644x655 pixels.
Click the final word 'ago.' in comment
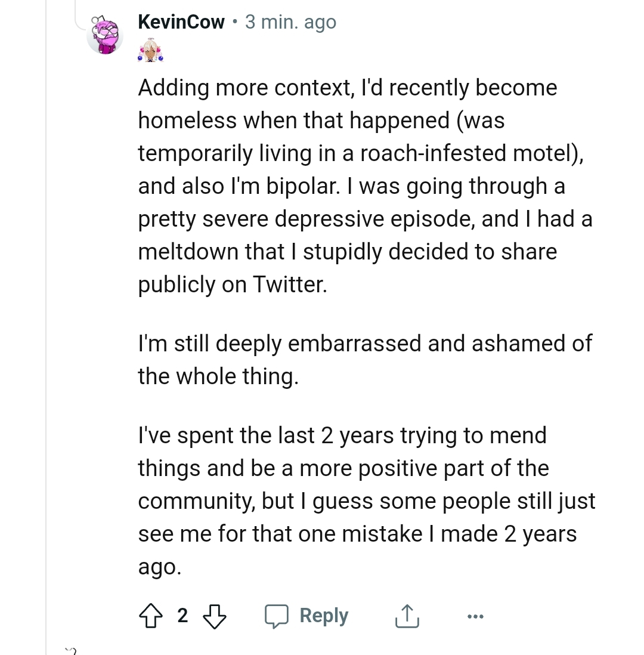[x=159, y=566]
